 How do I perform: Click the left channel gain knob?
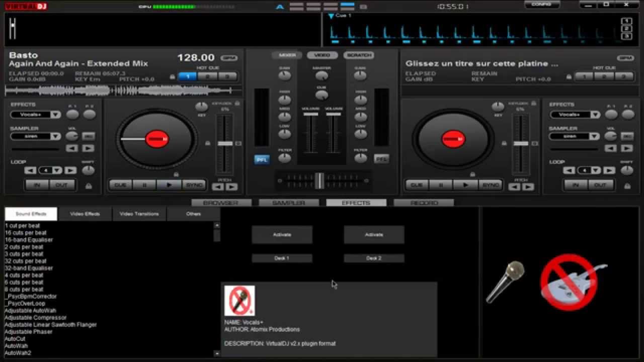click(x=285, y=76)
